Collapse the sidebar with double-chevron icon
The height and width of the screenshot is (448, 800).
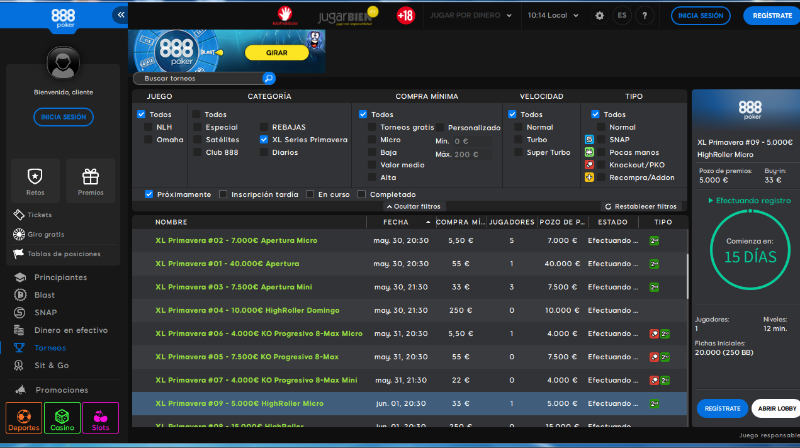coord(120,15)
